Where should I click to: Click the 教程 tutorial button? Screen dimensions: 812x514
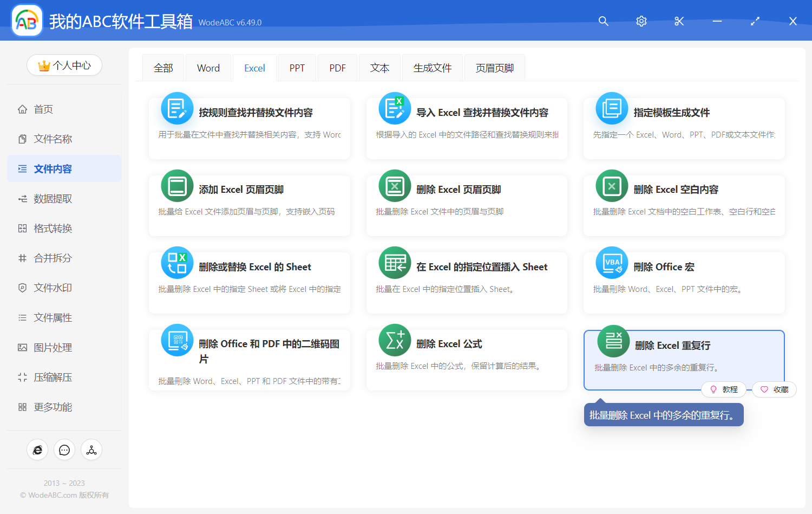[724, 389]
